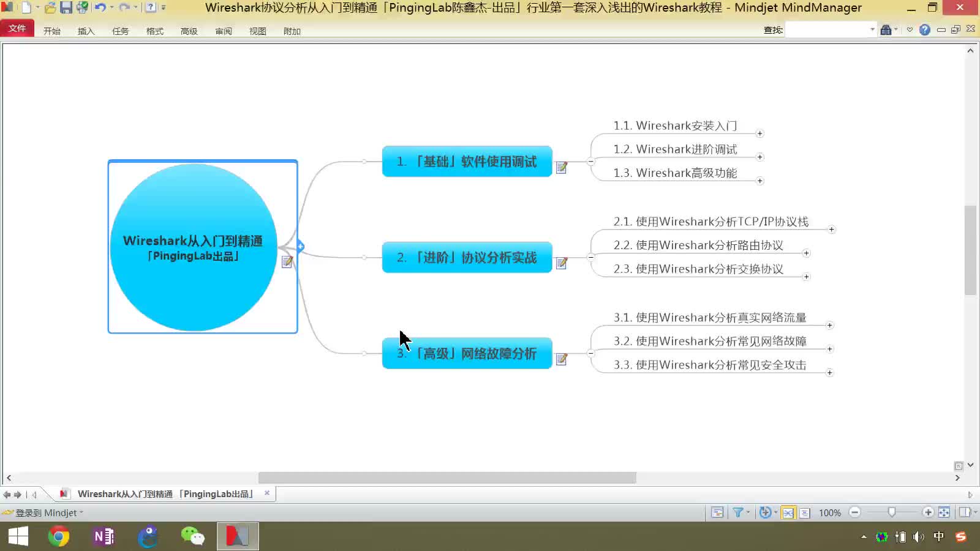Open WeChat from the taskbar
The width and height of the screenshot is (980, 551).
point(192,537)
